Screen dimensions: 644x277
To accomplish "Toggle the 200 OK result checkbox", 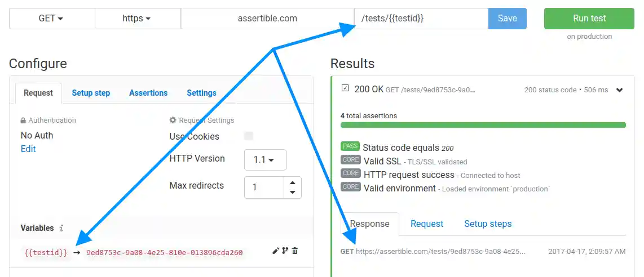I will [345, 88].
